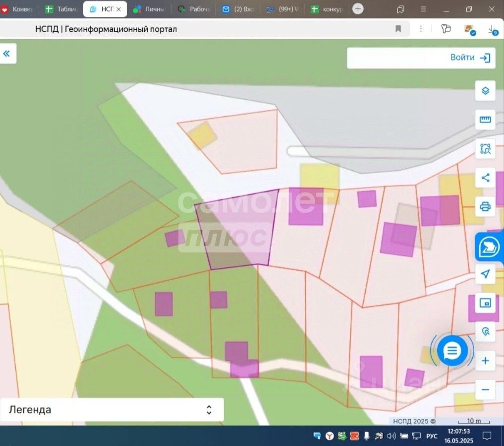Activate the area search selection tool
The width and height of the screenshot is (504, 446).
pyautogui.click(x=485, y=149)
